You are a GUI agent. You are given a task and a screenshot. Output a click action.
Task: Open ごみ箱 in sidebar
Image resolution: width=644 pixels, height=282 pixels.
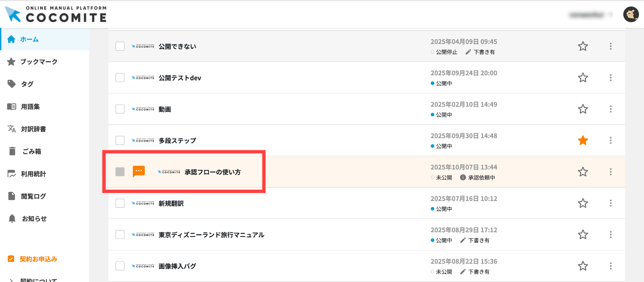[32, 152]
